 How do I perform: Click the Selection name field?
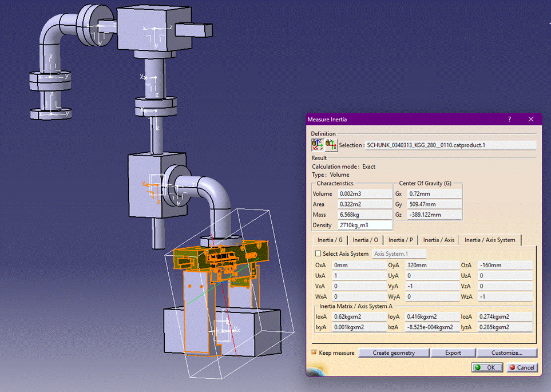tap(450, 145)
